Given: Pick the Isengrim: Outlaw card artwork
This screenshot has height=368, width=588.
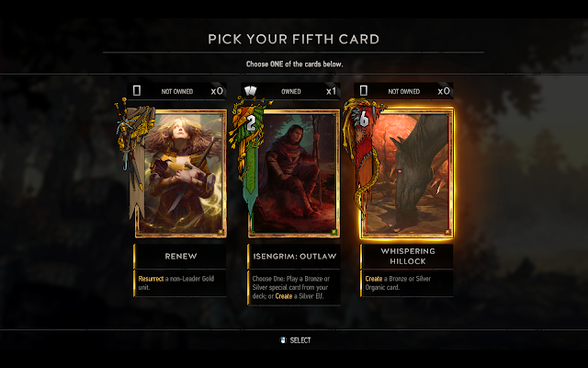Looking at the screenshot, I should (294, 174).
